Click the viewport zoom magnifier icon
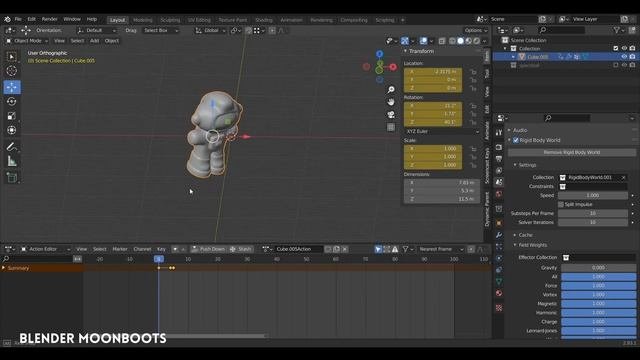Screen dimensions: 640x360 (391, 89)
